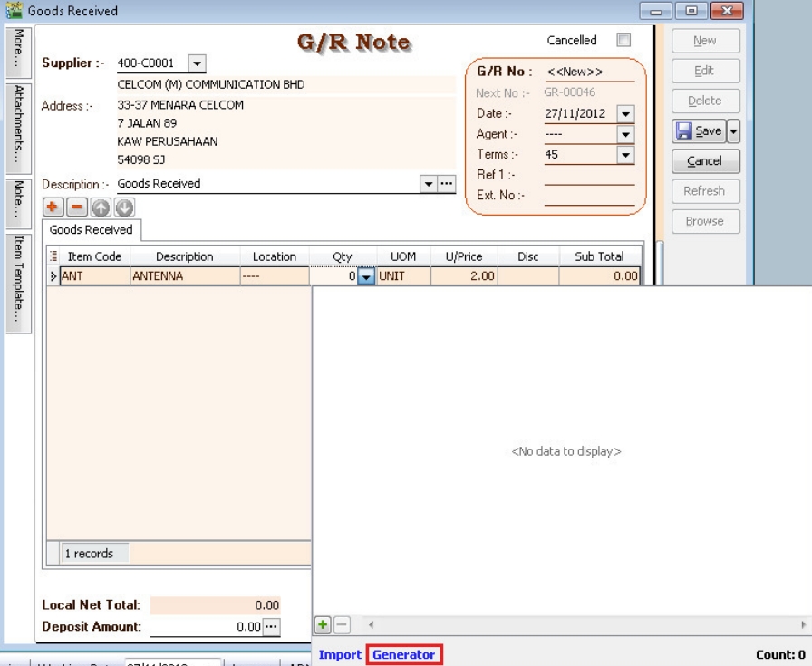Image resolution: width=812 pixels, height=666 pixels.
Task: Expand the Terms dropdown
Action: point(624,155)
